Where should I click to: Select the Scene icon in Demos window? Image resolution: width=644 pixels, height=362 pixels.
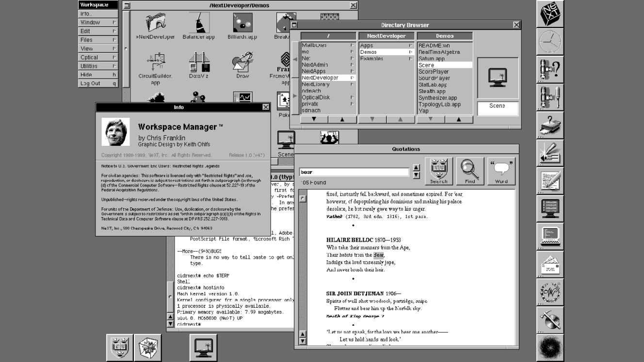pyautogui.click(x=286, y=141)
